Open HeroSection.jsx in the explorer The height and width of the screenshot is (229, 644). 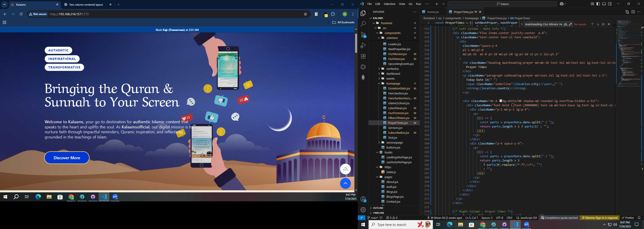click(x=398, y=93)
